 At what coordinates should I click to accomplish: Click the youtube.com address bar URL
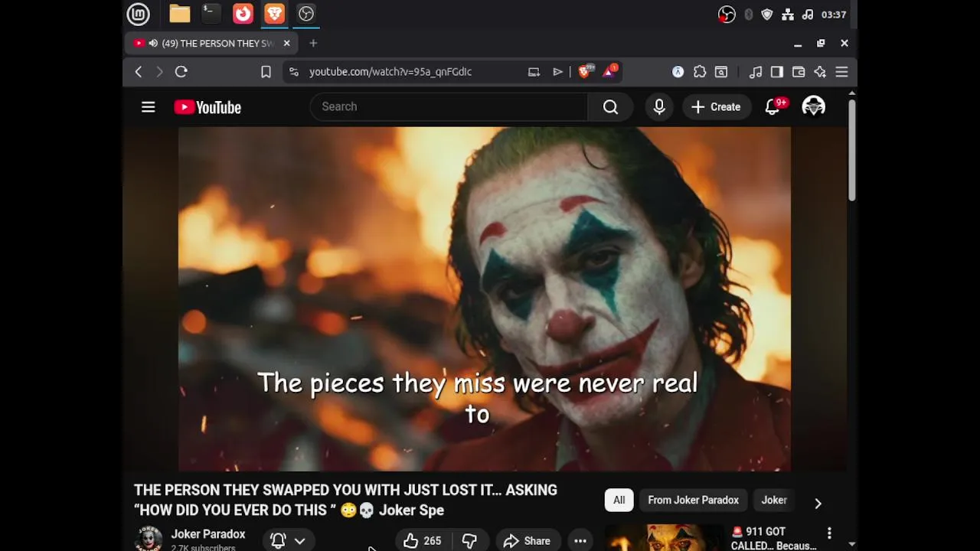coord(390,72)
